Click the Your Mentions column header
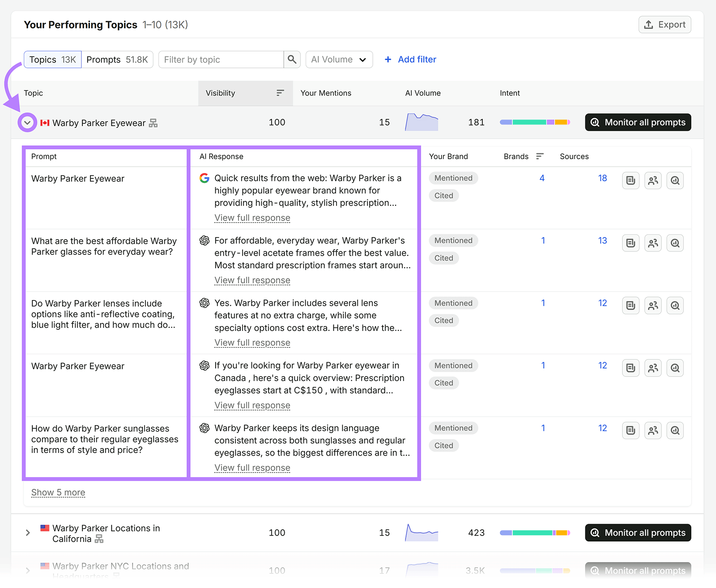The image size is (716, 588). tap(326, 93)
